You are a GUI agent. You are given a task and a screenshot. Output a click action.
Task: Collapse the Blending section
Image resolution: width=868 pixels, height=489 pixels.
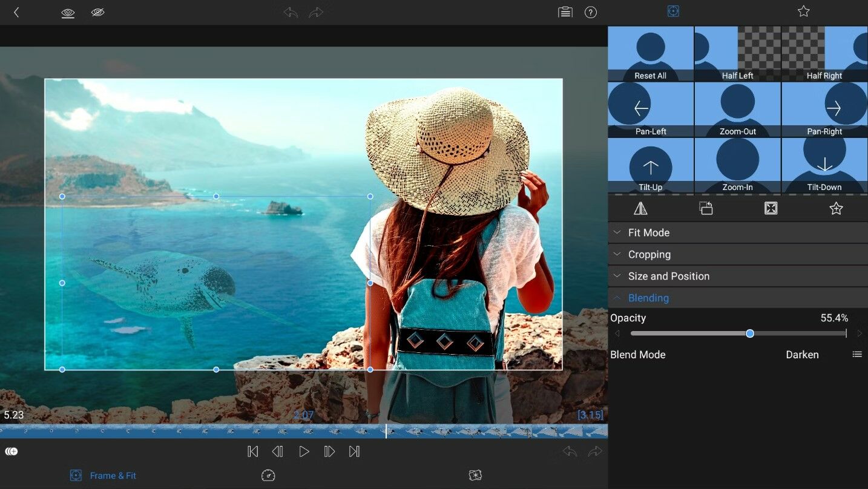648,298
